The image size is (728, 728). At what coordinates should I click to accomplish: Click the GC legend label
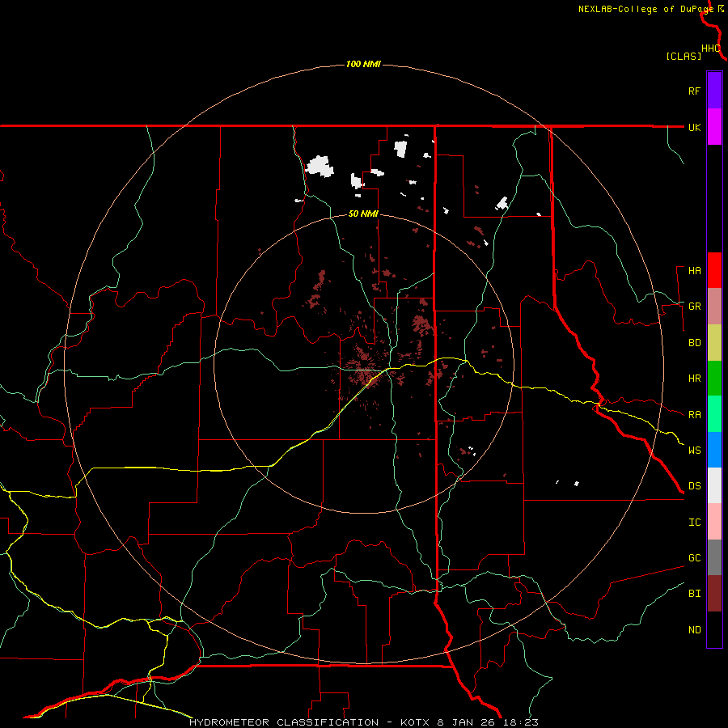point(694,558)
